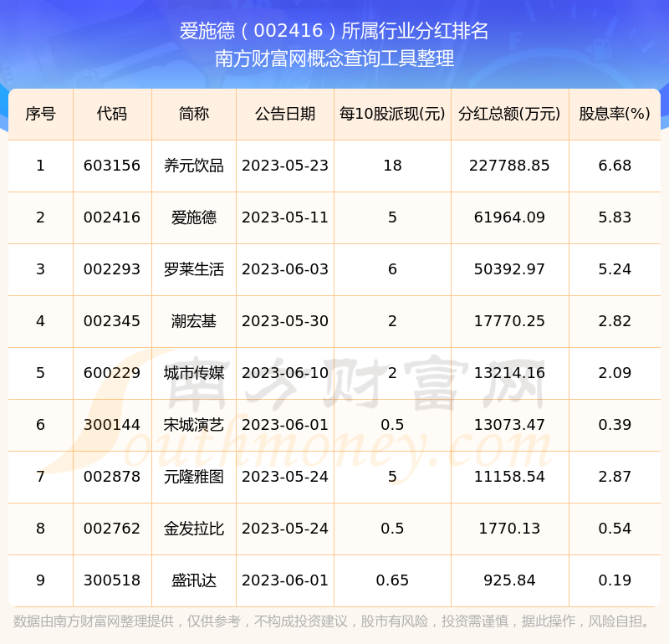Click stock name 宋城演艺
This screenshot has width=669, height=644.
coord(194,425)
